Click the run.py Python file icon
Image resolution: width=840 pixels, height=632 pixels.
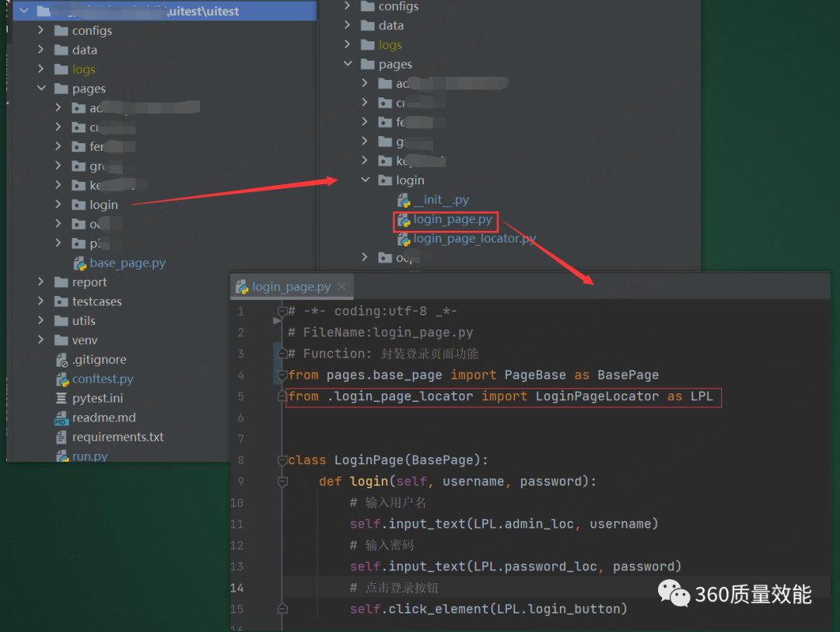[x=62, y=456]
